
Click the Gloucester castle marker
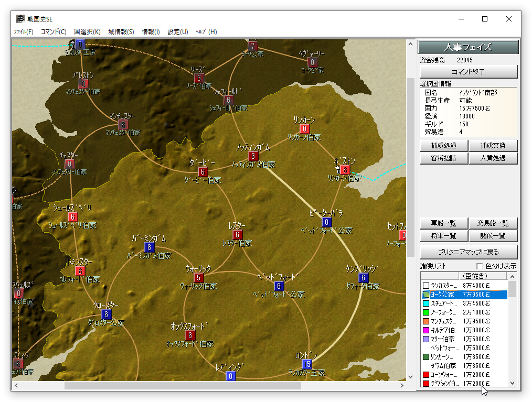coord(107,314)
